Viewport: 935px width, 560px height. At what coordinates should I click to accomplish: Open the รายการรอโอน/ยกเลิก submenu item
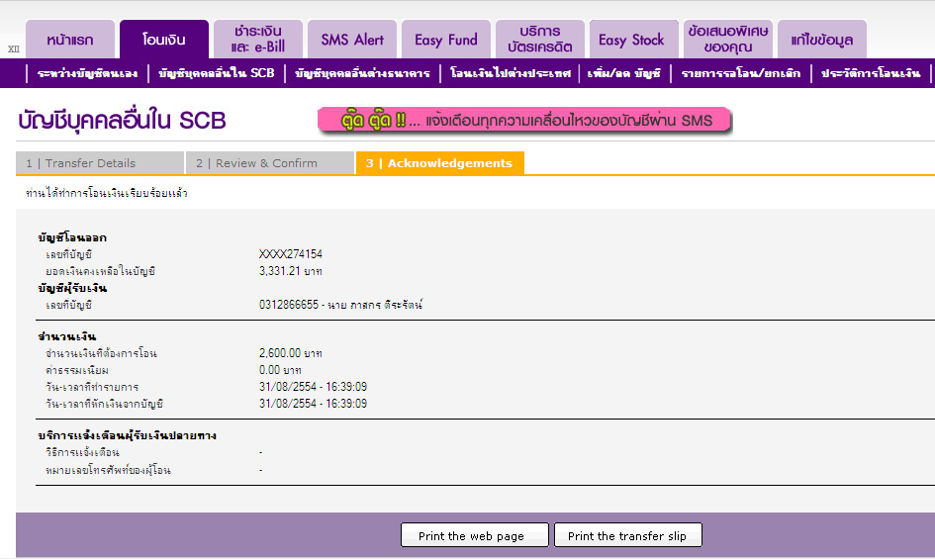741,73
